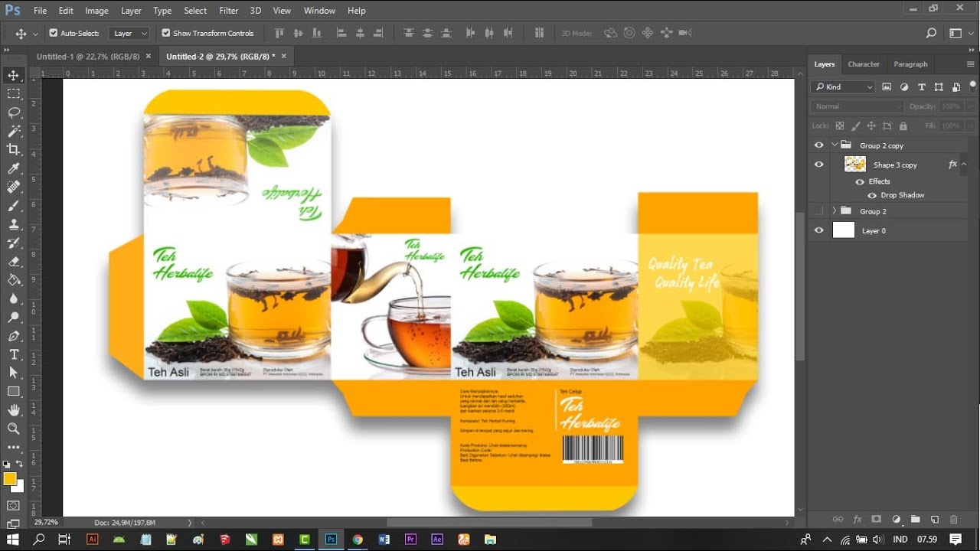The height and width of the screenshot is (551, 980).
Task: Add a layer mask at panel bottom
Action: coord(877,520)
